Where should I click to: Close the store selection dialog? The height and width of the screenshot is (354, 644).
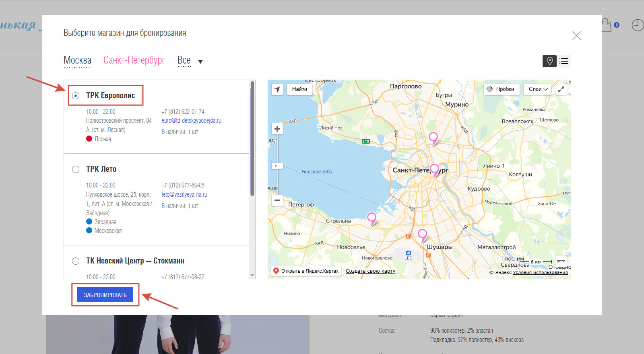577,36
